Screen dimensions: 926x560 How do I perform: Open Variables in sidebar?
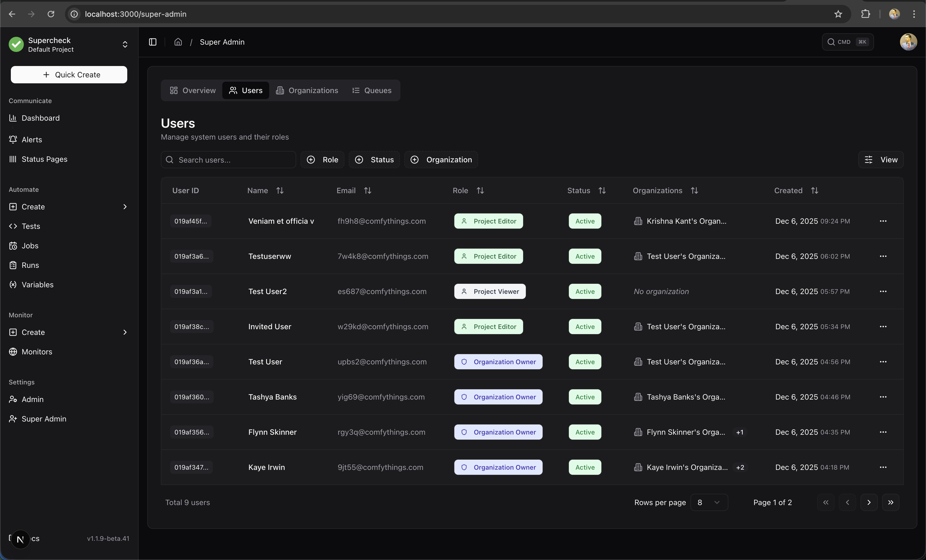[38, 285]
